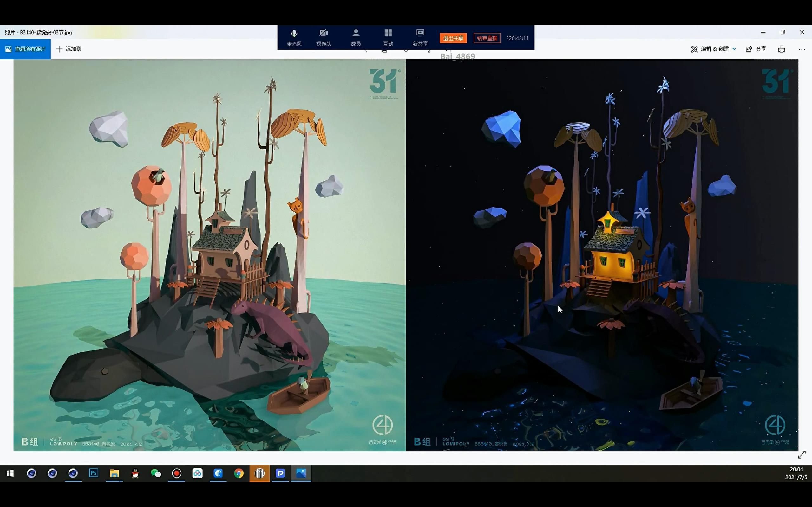The width and height of the screenshot is (812, 507).
Task: Open the more options ellipsis menu
Action: tap(802, 49)
